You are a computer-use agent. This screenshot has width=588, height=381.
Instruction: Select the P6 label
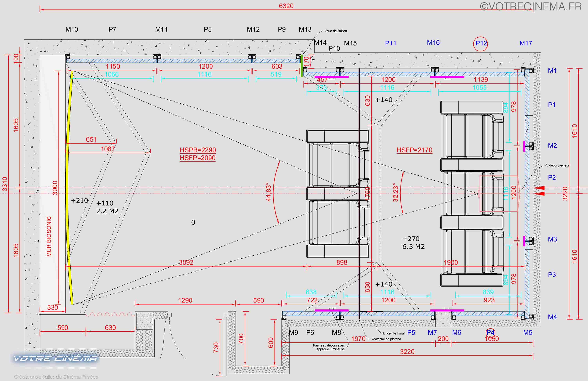310,333
